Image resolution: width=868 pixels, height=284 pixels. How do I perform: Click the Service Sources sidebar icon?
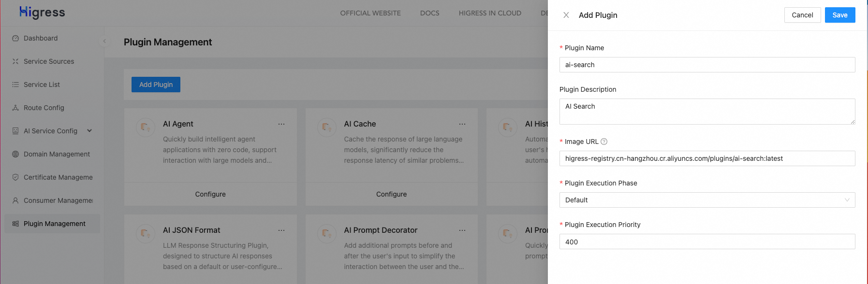point(15,61)
